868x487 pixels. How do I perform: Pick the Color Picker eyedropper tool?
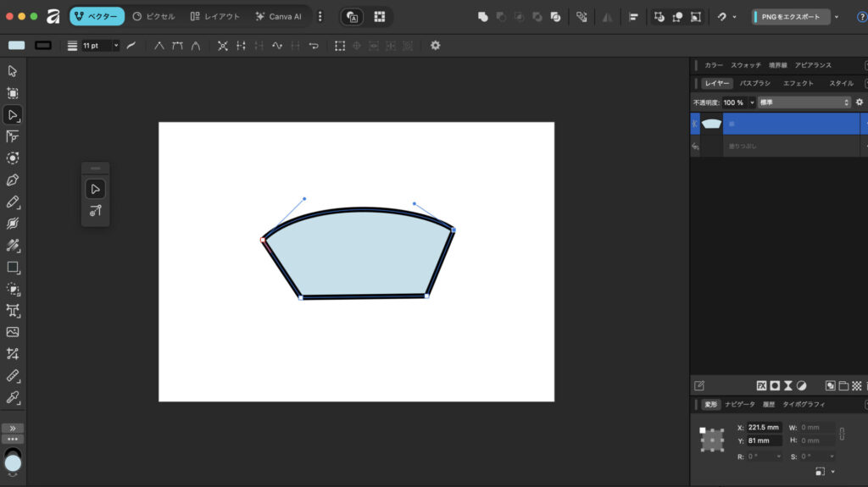(13, 396)
